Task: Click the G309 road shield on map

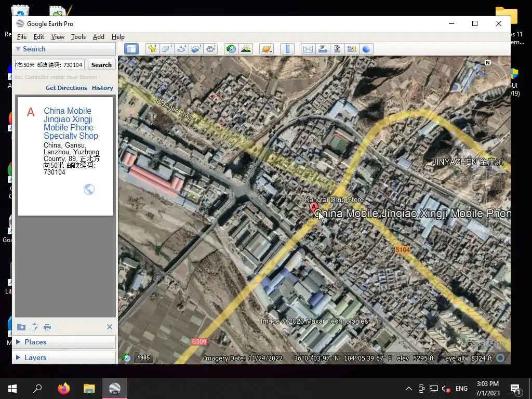Action: [x=199, y=341]
